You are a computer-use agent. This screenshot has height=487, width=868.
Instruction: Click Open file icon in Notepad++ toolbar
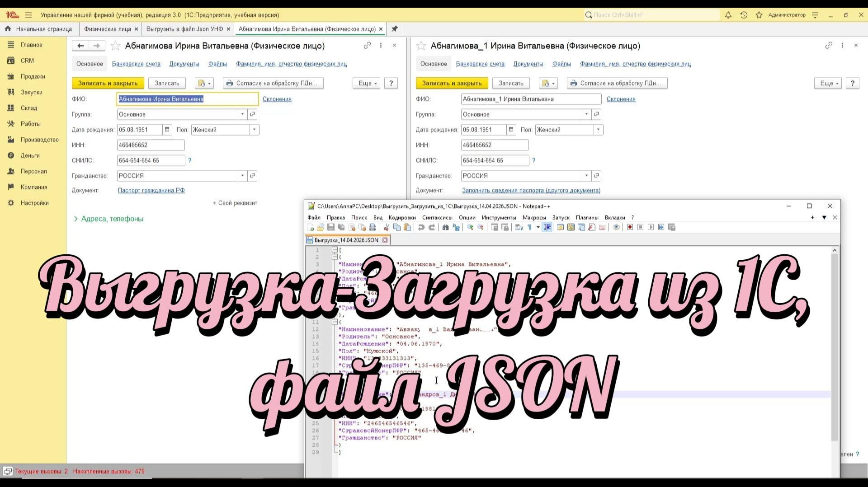click(321, 227)
